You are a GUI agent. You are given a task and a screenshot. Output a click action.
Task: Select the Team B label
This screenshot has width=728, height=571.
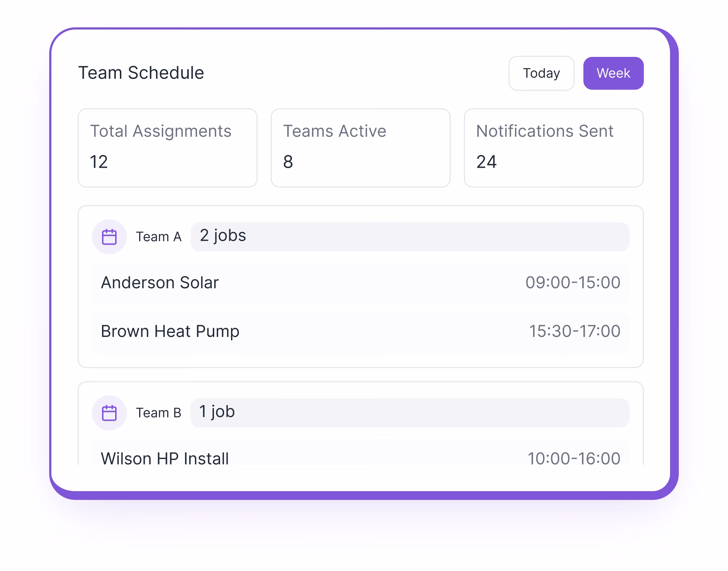click(x=159, y=413)
